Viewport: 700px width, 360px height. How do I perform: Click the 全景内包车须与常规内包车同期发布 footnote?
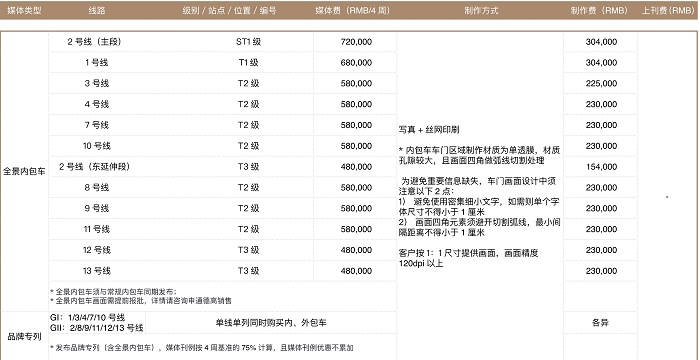point(113,292)
